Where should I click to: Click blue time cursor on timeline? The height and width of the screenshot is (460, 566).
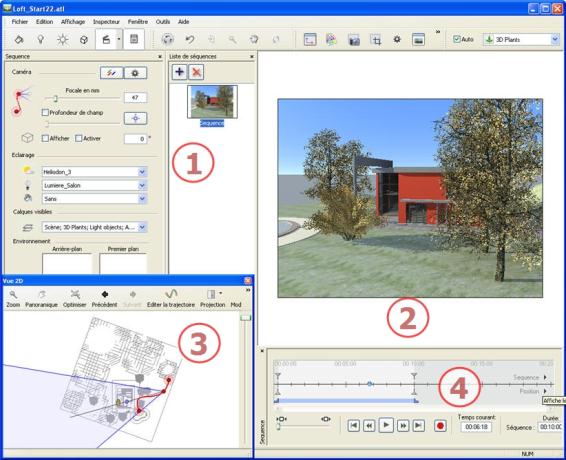pyautogui.click(x=370, y=384)
